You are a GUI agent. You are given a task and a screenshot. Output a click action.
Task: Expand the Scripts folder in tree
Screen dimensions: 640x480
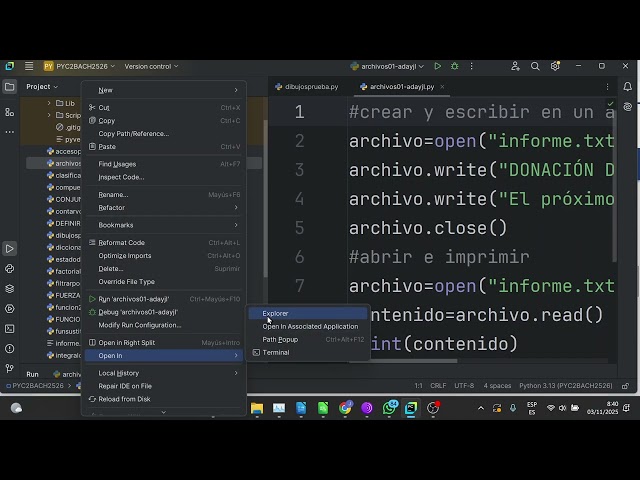point(49,115)
